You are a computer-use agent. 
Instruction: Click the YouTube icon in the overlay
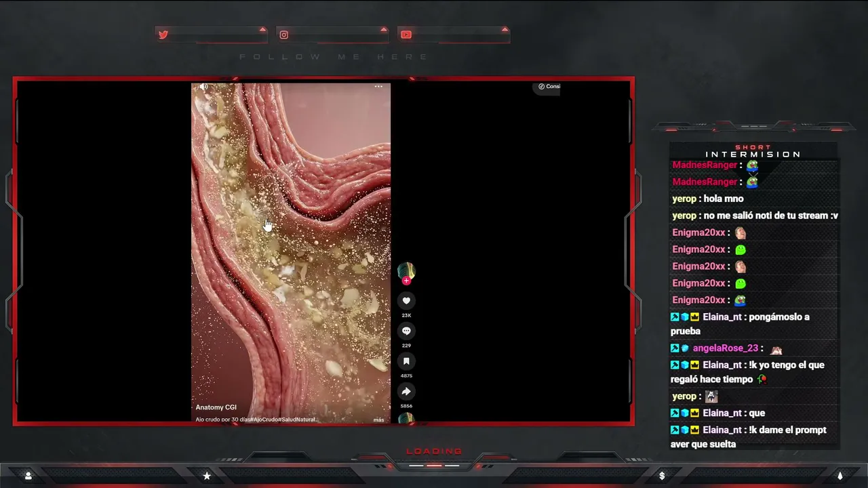(x=406, y=35)
